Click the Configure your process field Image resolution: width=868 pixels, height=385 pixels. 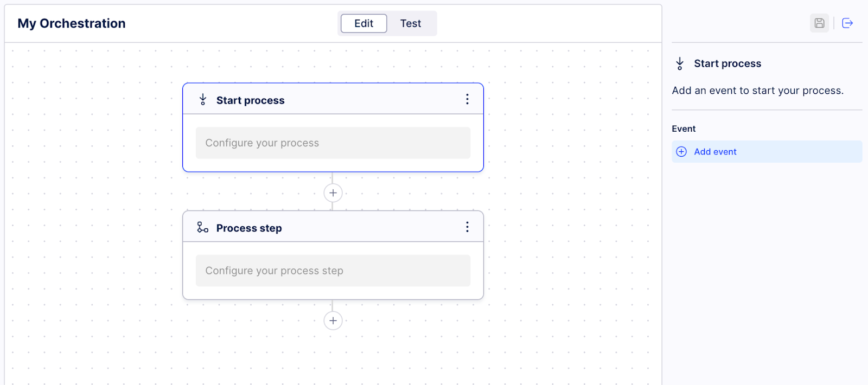pyautogui.click(x=333, y=143)
